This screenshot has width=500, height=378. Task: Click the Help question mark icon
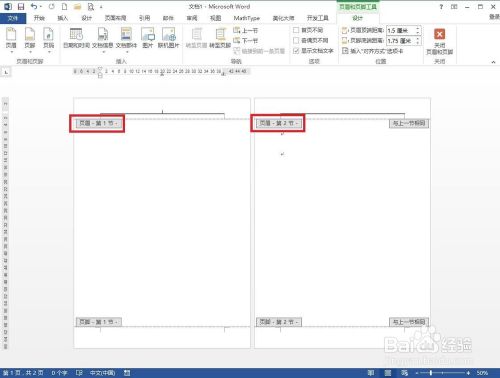[x=441, y=7]
